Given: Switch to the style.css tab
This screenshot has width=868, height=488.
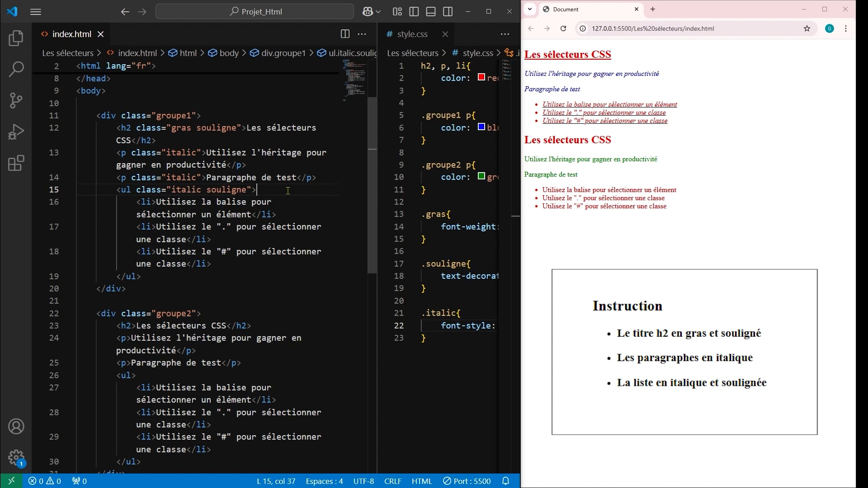Looking at the screenshot, I should click(412, 34).
